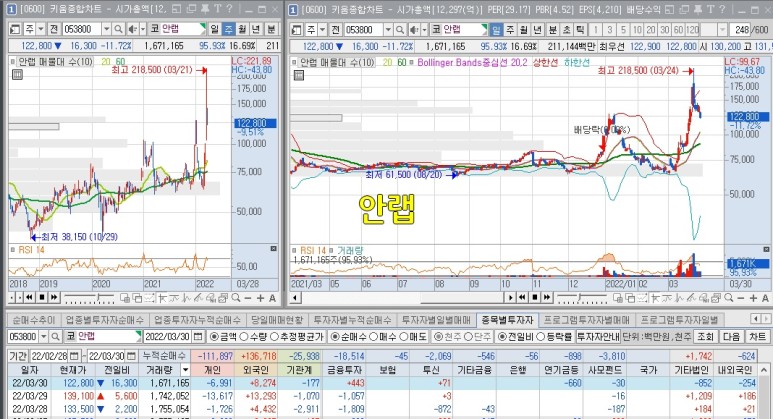
Task: Click right chart horizontal scrollbar thumb
Action: [461, 297]
